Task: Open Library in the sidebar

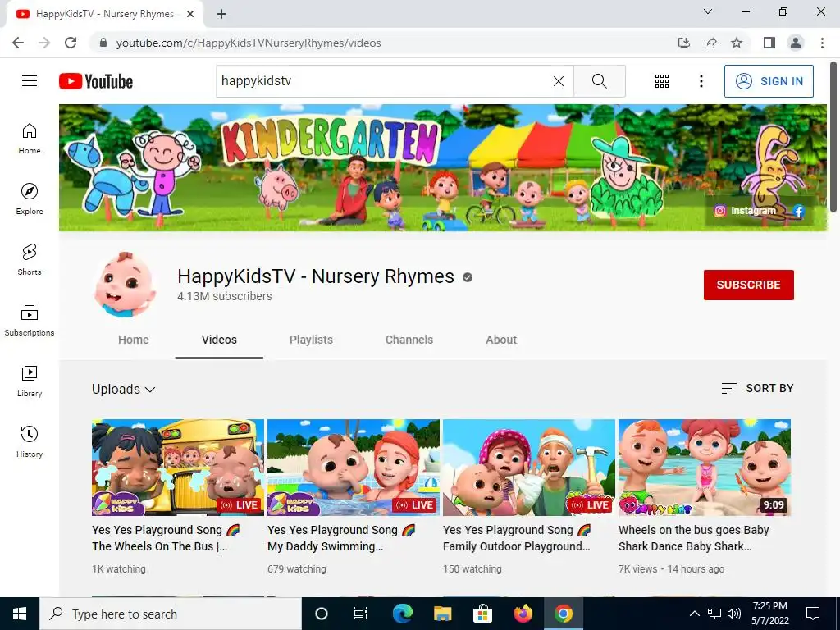Action: tap(30, 381)
